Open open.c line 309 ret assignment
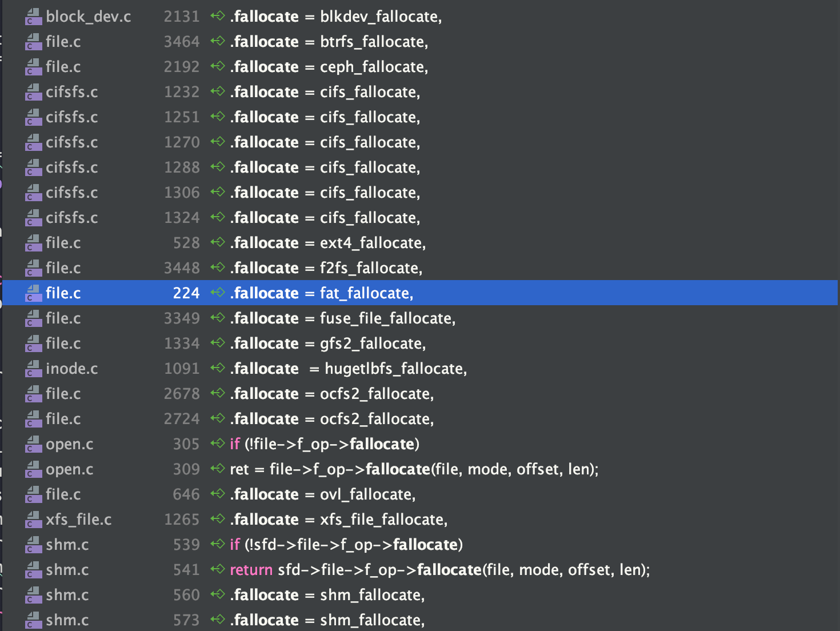The height and width of the screenshot is (631, 840). (421, 469)
